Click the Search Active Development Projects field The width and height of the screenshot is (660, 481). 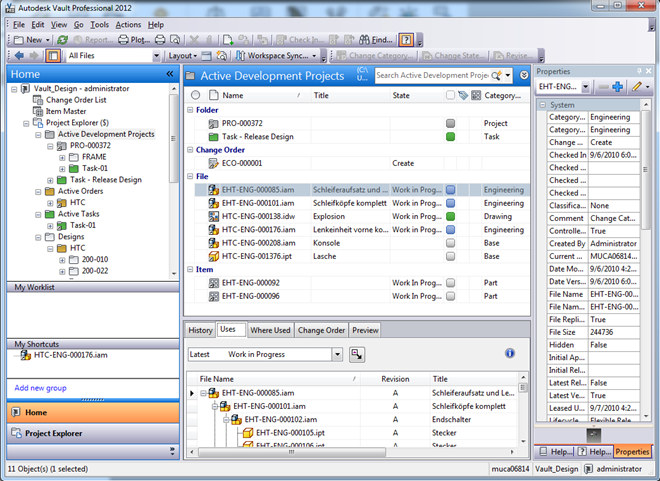point(431,75)
